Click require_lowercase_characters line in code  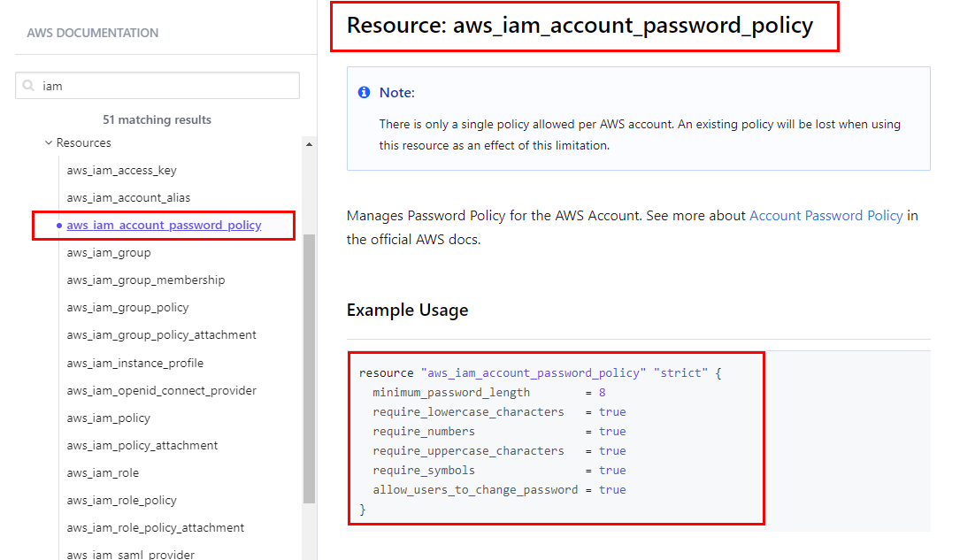[x=499, y=412]
